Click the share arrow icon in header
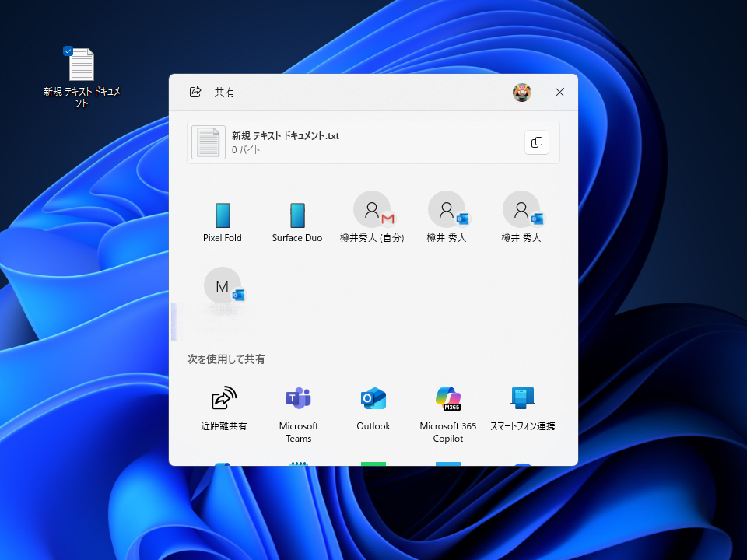Viewport: 747px width, 560px height. point(195,92)
